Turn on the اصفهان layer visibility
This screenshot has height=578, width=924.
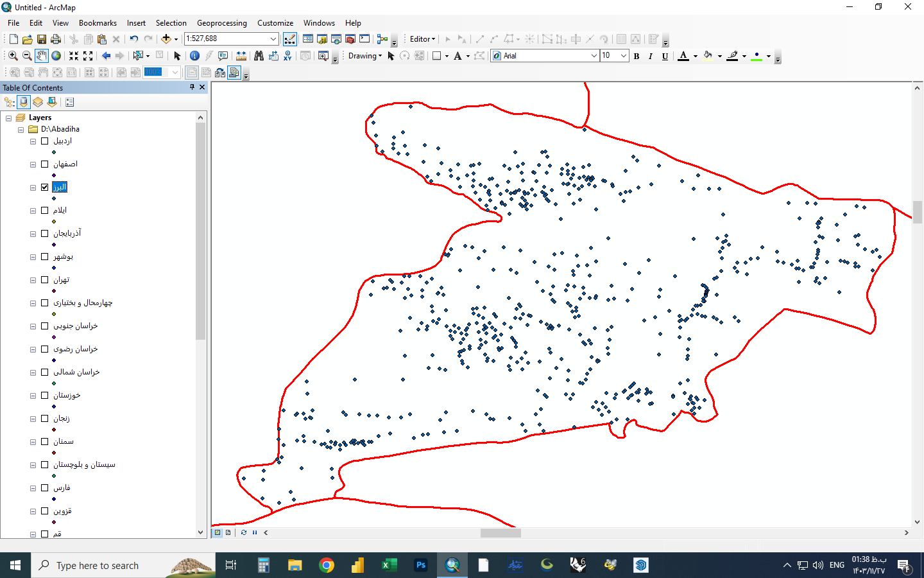(45, 164)
